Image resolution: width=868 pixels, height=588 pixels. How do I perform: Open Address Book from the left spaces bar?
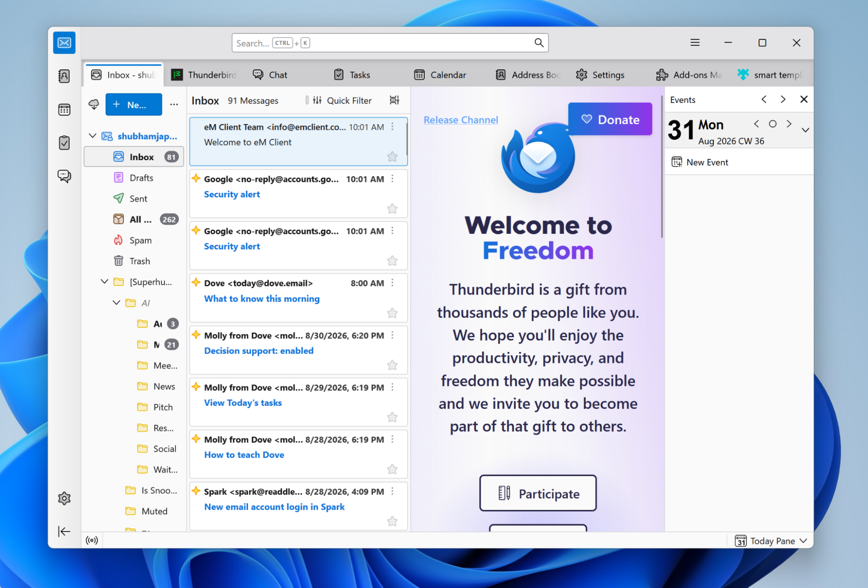pyautogui.click(x=64, y=76)
